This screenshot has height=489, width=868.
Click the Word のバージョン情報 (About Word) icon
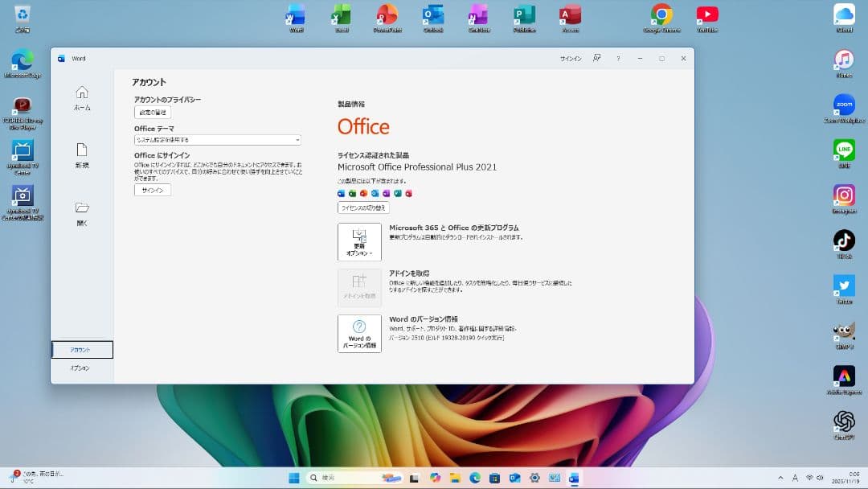pyautogui.click(x=359, y=333)
